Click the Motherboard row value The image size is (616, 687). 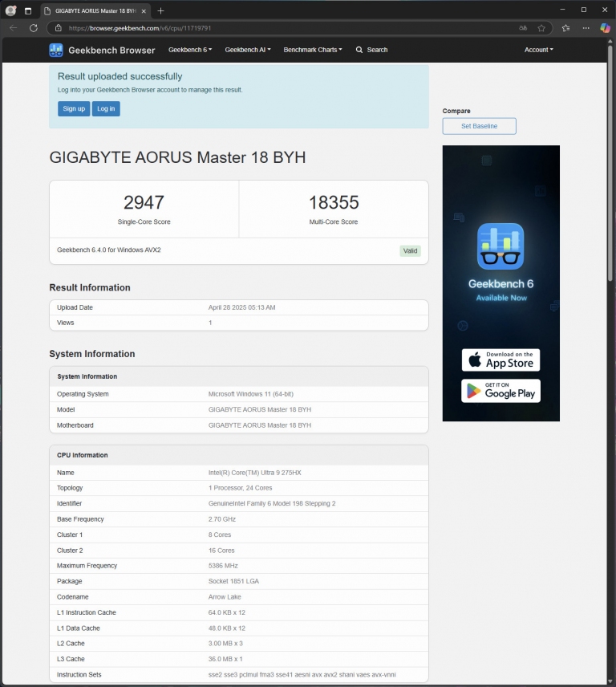pos(260,425)
